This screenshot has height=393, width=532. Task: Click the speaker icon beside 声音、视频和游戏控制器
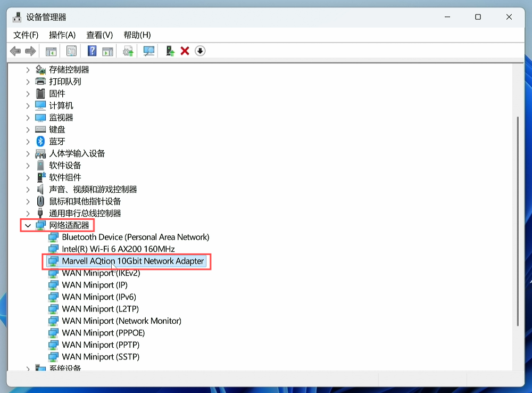[40, 189]
